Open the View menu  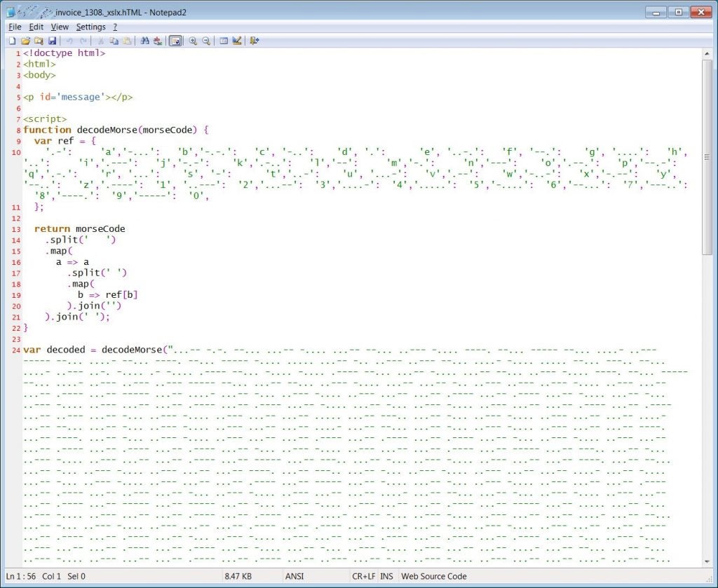(x=60, y=27)
